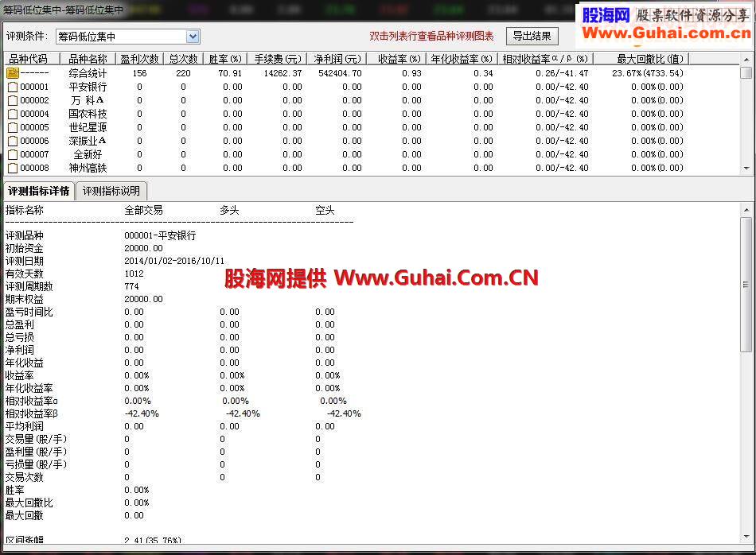Sort by 胜率(%) column header
This screenshot has width=756, height=555.
pyautogui.click(x=225, y=59)
